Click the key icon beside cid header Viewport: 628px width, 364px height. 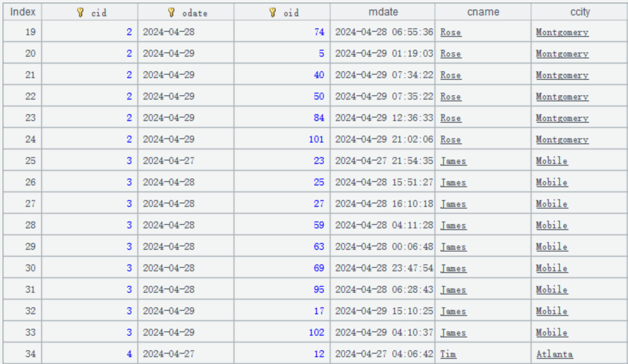tap(81, 13)
